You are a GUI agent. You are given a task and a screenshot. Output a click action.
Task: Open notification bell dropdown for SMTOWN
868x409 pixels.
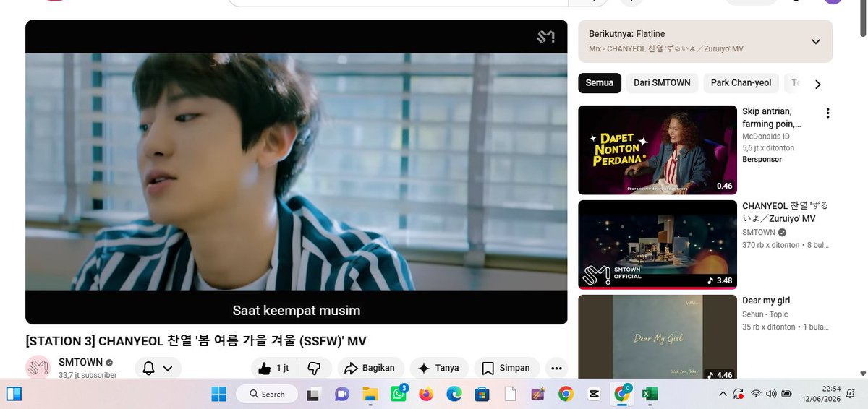click(158, 369)
